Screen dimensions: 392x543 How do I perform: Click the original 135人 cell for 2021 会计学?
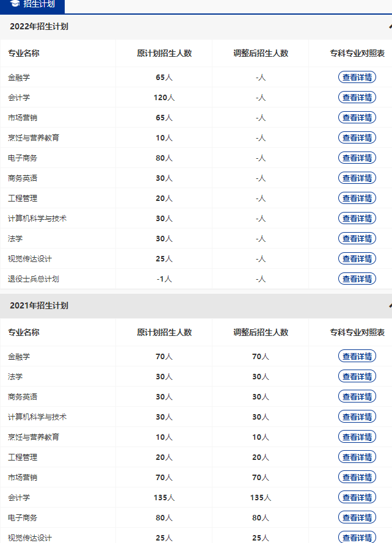(x=164, y=498)
